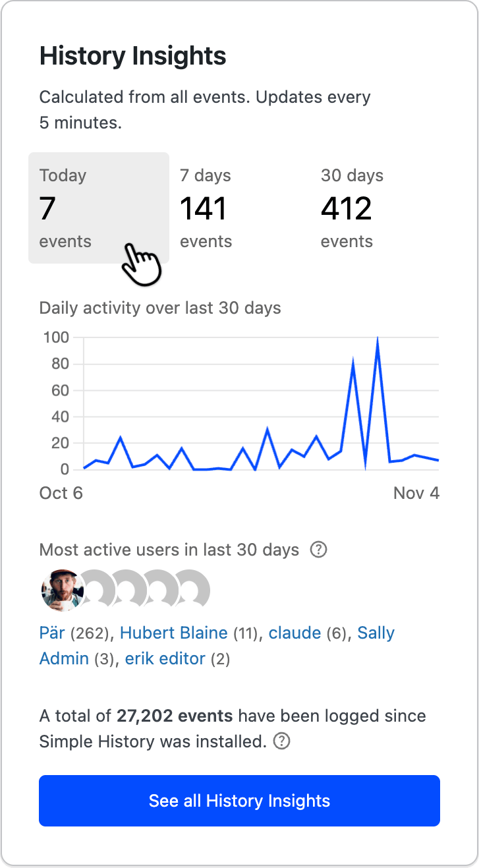Image resolution: width=479 pixels, height=868 pixels.
Task: Open Pär's user profile link
Action: pos(51,632)
